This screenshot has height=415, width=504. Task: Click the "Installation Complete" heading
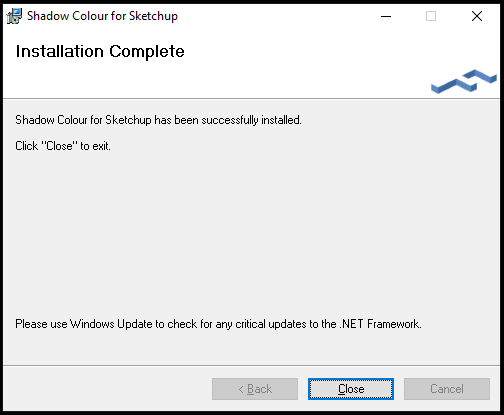coord(100,51)
